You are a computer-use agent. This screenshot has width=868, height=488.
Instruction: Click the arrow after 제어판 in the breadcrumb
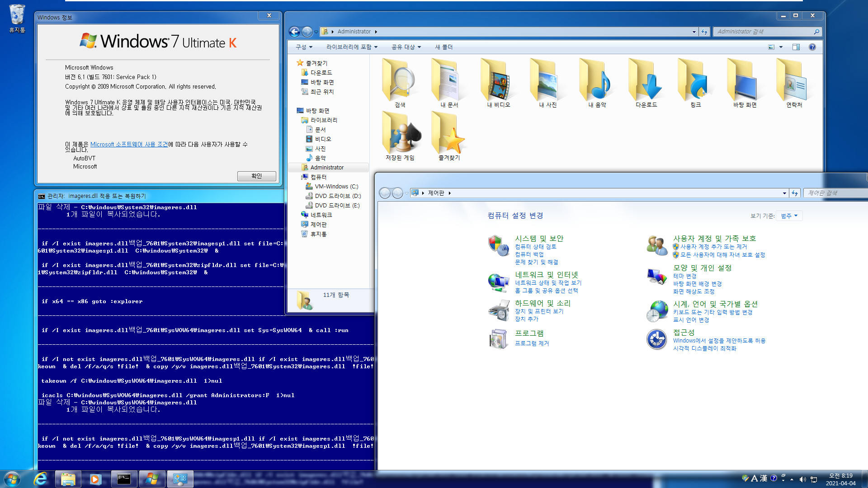449,193
